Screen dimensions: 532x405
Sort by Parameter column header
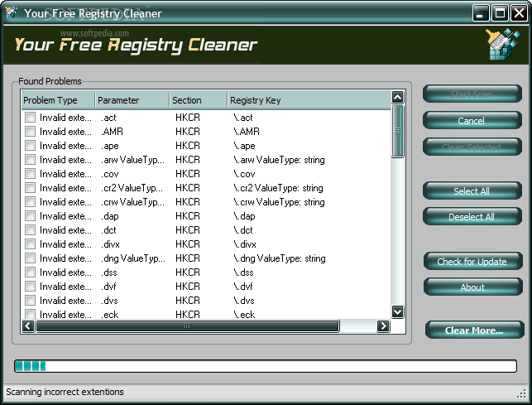(x=132, y=100)
